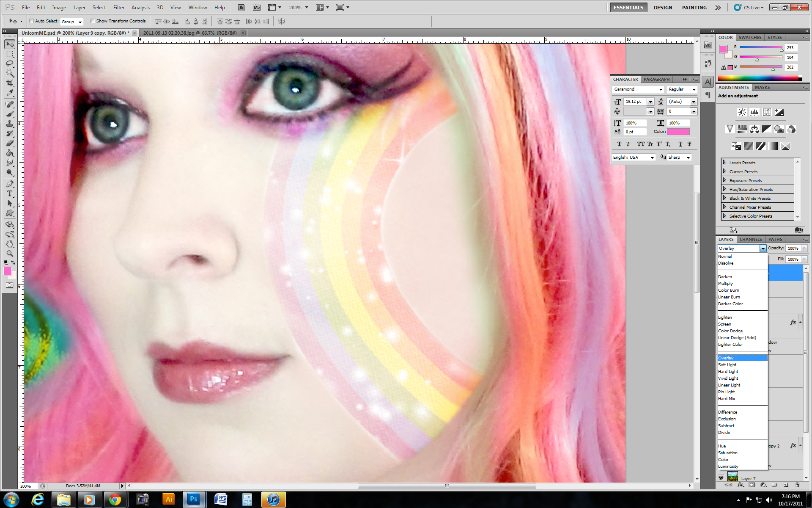Add a Brightness/Contrast adjustment
The width and height of the screenshot is (812, 508).
[742, 112]
